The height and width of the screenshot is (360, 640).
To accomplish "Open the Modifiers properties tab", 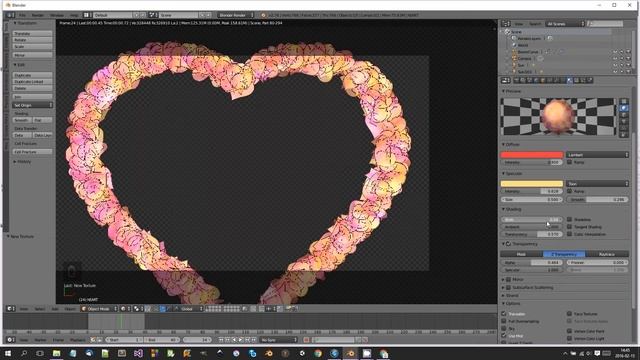I will click(556, 80).
